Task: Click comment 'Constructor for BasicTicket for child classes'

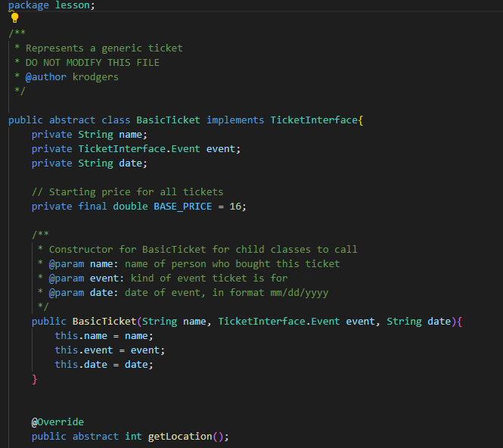Action: pyautogui.click(x=180, y=250)
